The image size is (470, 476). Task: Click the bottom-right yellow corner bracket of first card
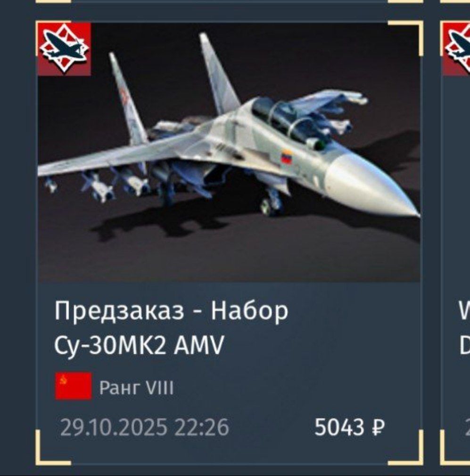pos(405,448)
